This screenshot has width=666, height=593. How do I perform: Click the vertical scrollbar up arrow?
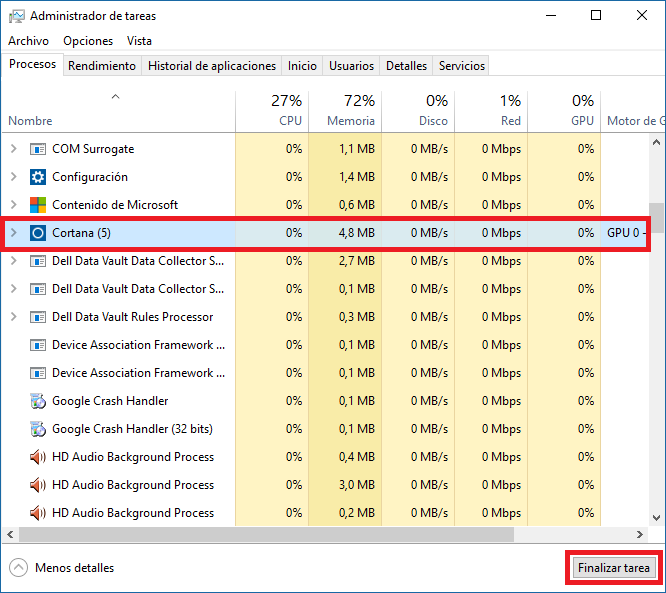(x=657, y=143)
